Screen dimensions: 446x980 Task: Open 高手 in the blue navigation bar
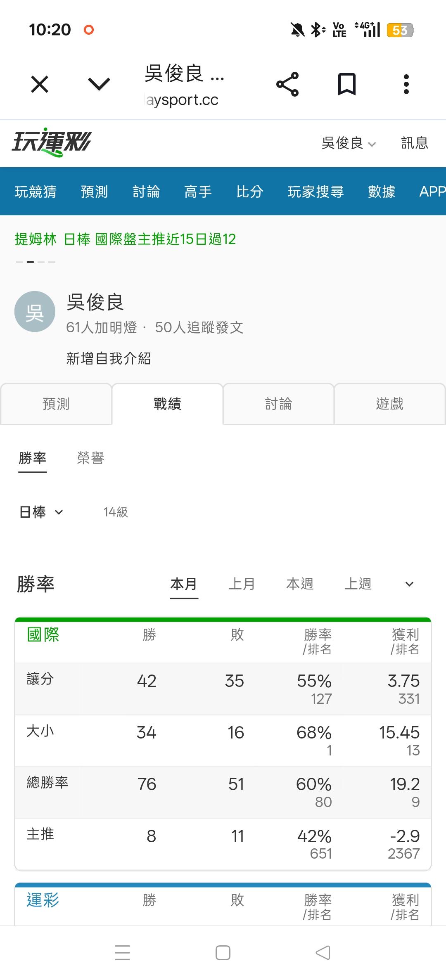pyautogui.click(x=198, y=192)
